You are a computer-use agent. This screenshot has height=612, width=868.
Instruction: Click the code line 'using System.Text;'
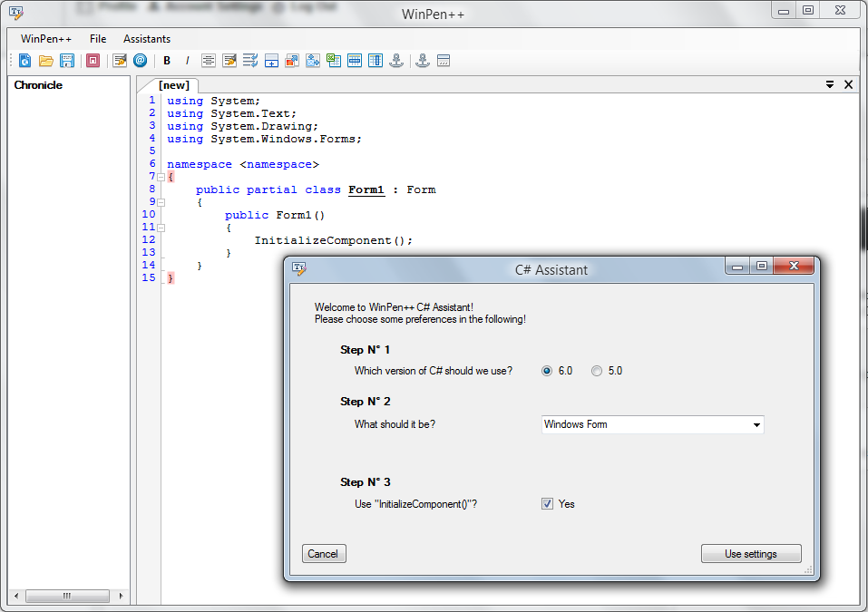pyautogui.click(x=231, y=114)
